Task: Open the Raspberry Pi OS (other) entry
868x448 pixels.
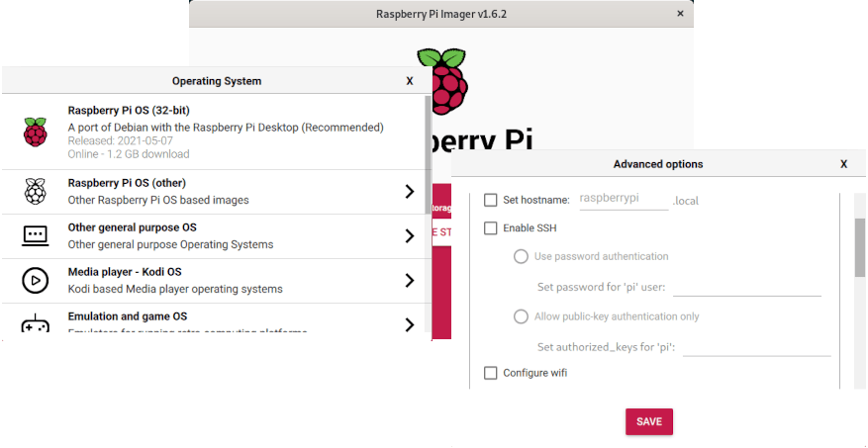Action: [216, 192]
